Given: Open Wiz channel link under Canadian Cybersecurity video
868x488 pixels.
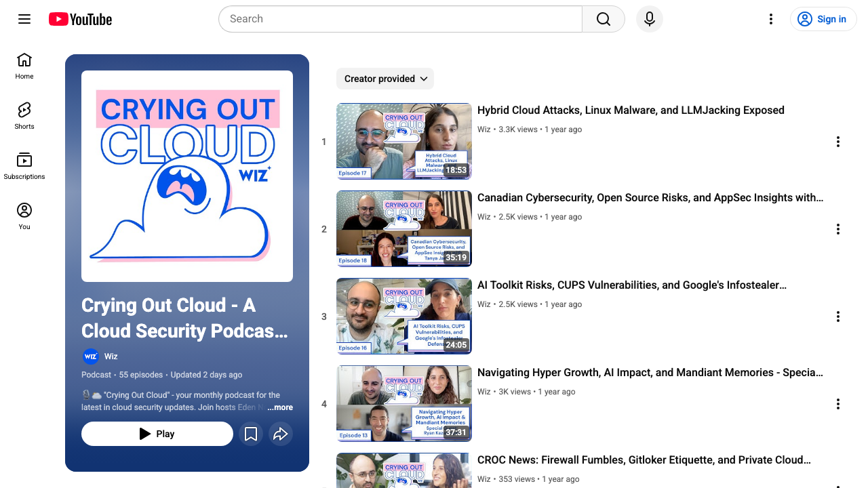Looking at the screenshot, I should click(484, 217).
